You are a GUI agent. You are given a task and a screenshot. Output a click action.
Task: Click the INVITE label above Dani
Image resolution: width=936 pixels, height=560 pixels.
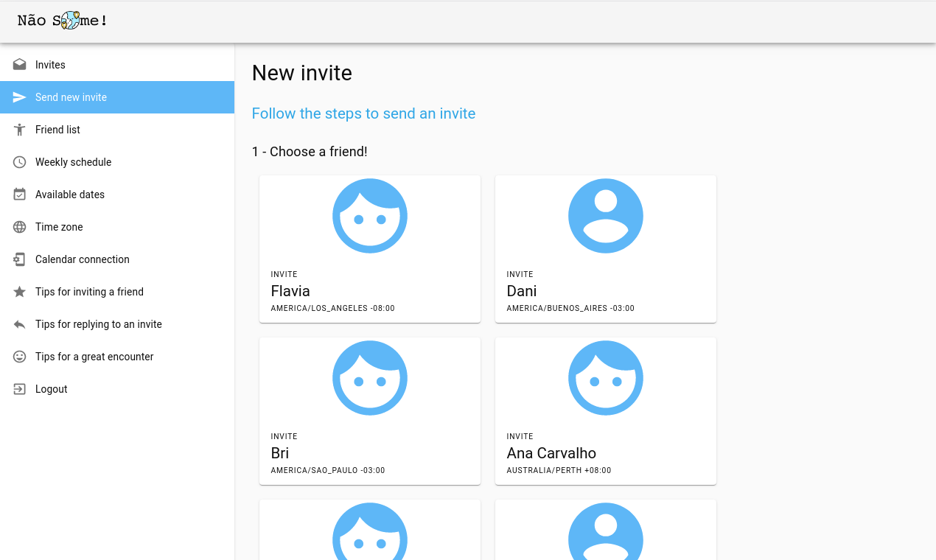click(520, 275)
